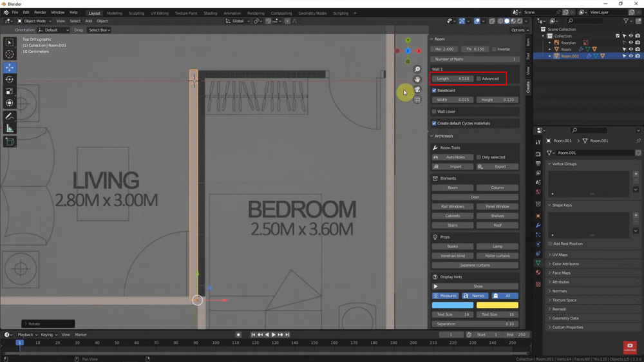Open the Object Data green triangle tab
644x362 pixels.
(538, 263)
